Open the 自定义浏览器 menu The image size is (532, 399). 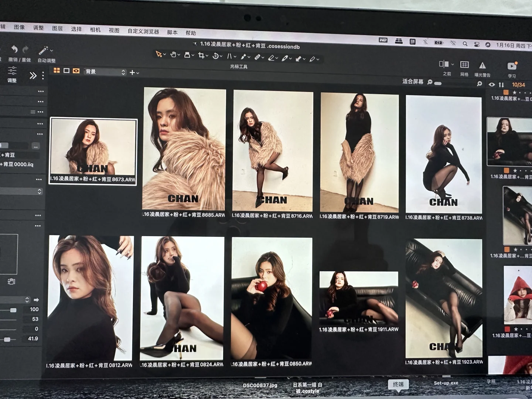click(x=143, y=31)
